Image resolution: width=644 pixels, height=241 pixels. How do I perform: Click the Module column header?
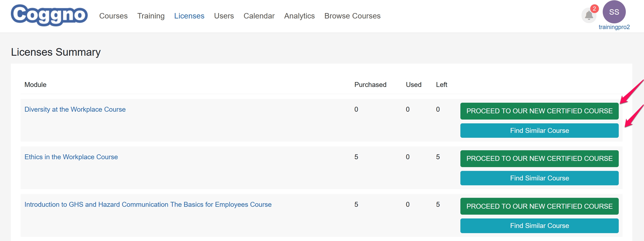point(35,85)
